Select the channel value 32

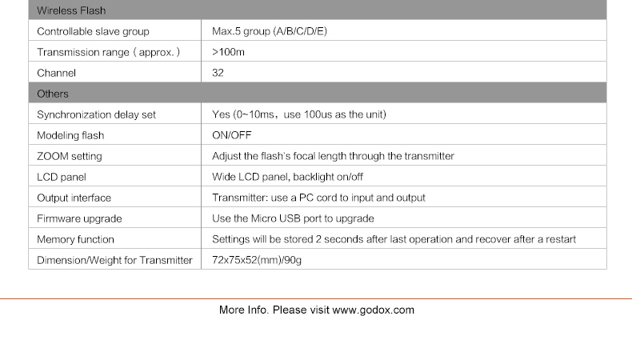point(218,73)
